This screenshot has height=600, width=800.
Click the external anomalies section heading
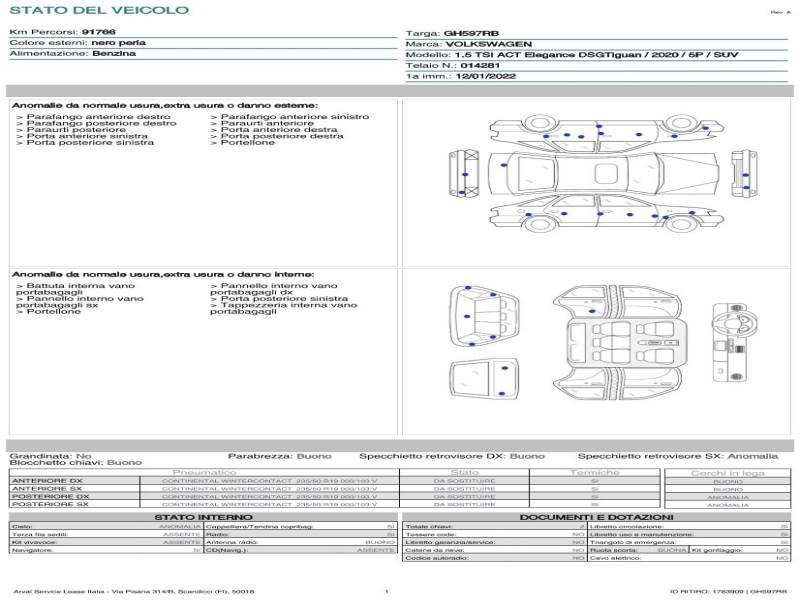[165, 106]
